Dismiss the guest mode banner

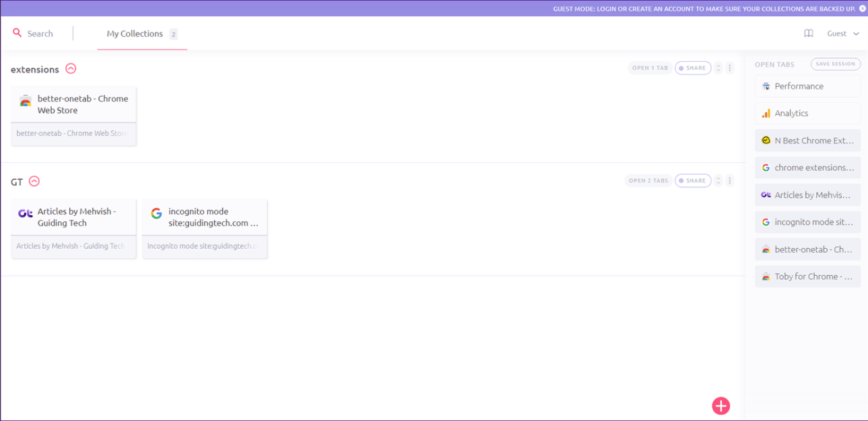click(x=863, y=9)
